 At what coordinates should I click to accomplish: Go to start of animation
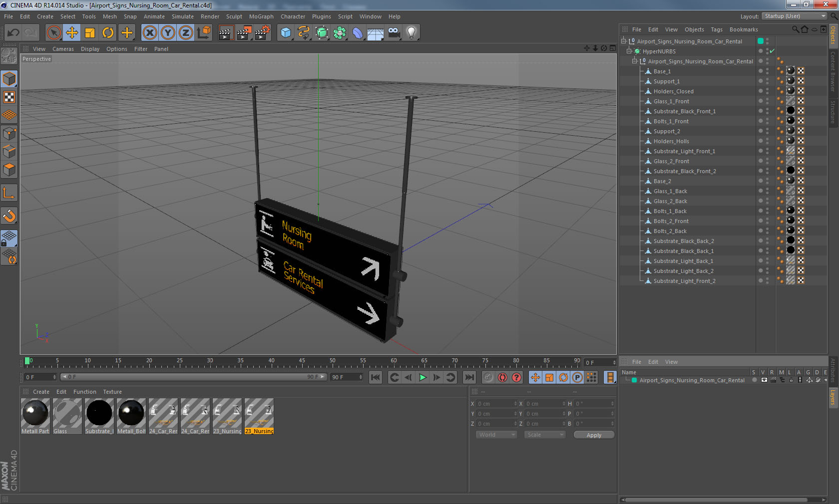point(376,377)
